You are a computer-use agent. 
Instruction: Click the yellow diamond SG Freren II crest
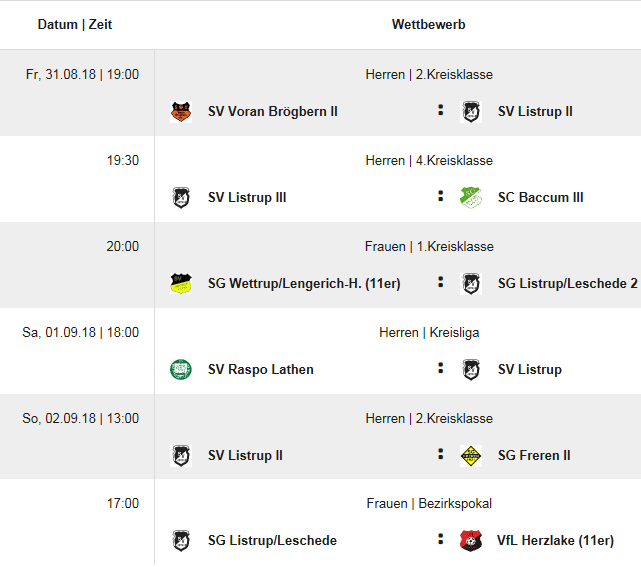(471, 456)
